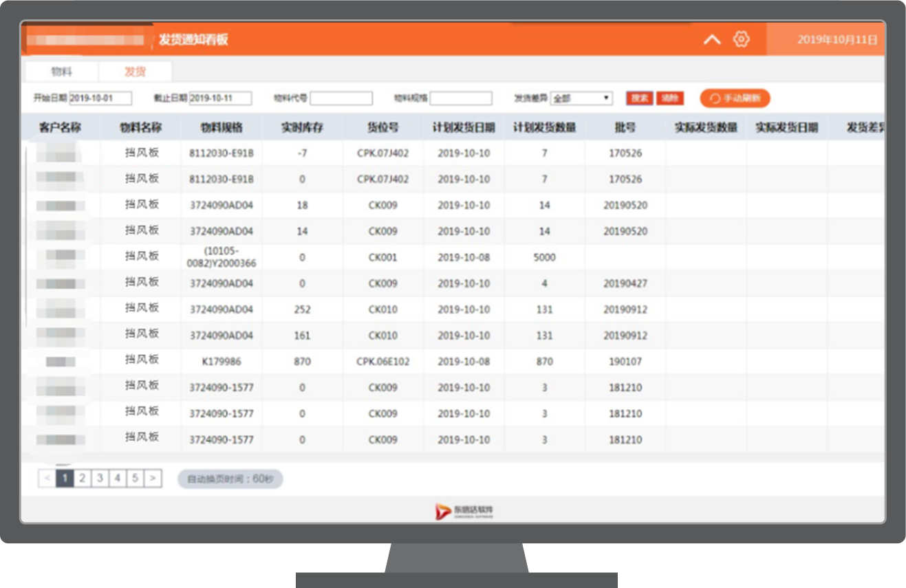The height and width of the screenshot is (588, 906).
Task: Switch to the 物料 tab
Action: pos(61,72)
